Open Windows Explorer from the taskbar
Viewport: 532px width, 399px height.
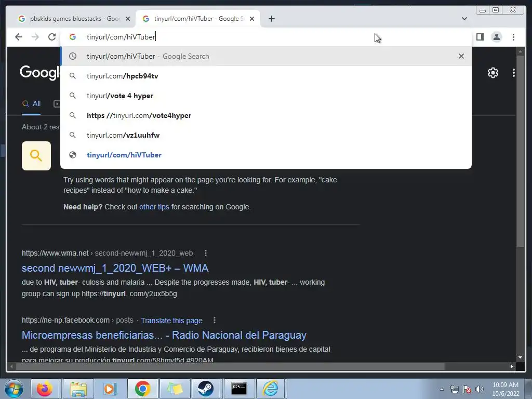click(78, 389)
